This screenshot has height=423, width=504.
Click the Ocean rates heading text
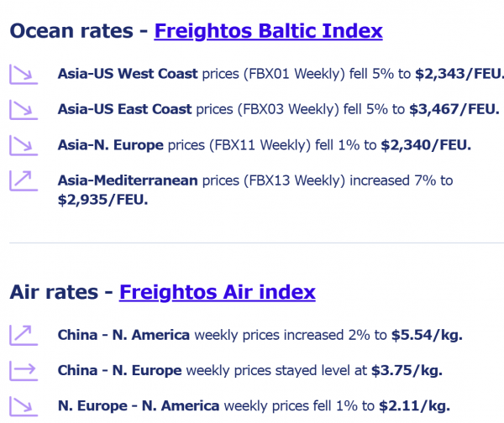pos(73,32)
